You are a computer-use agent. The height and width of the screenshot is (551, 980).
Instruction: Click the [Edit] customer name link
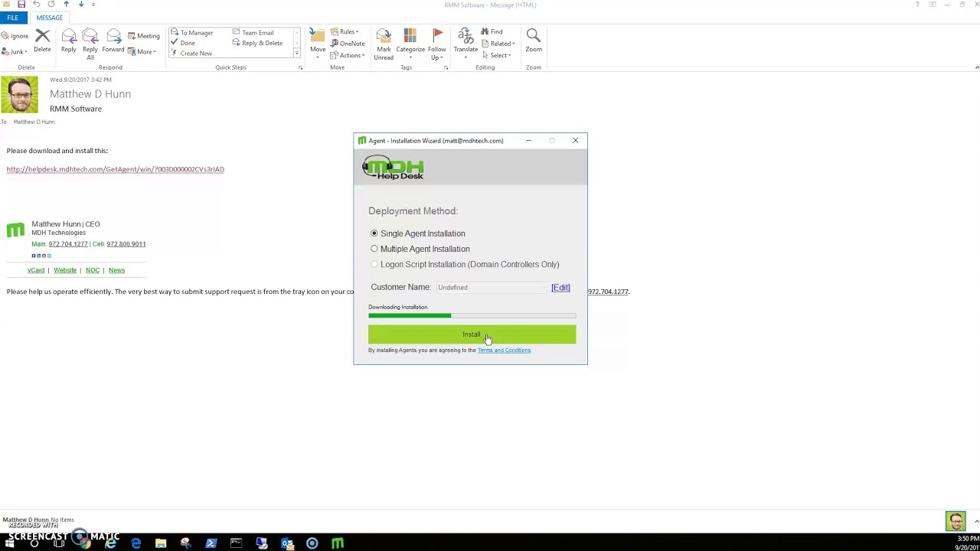pos(560,288)
